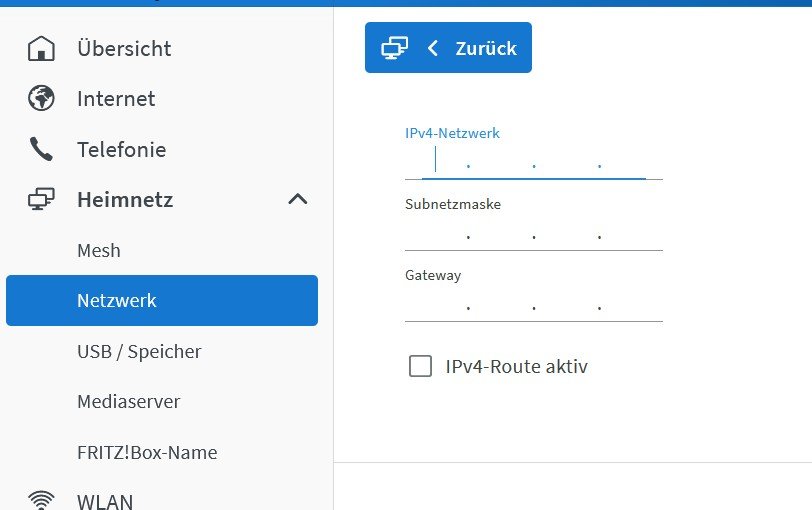This screenshot has width=812, height=510.
Task: Click the Zurück button text
Action: [486, 48]
